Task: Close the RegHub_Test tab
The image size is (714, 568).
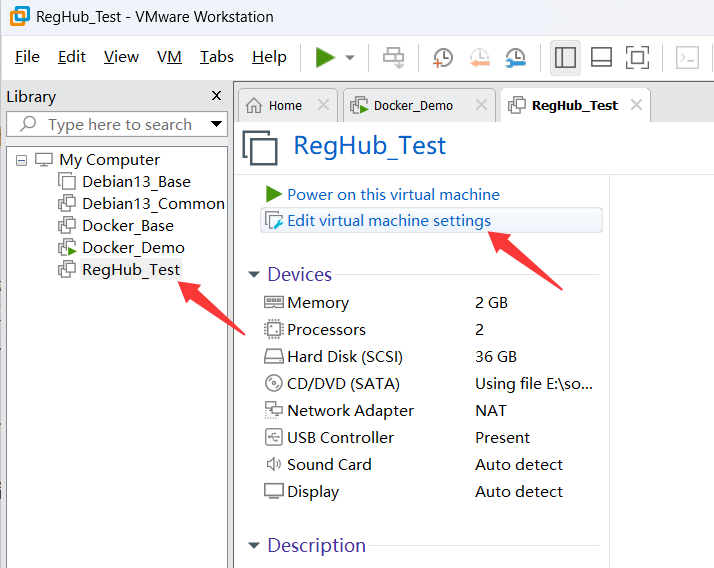Action: point(636,105)
